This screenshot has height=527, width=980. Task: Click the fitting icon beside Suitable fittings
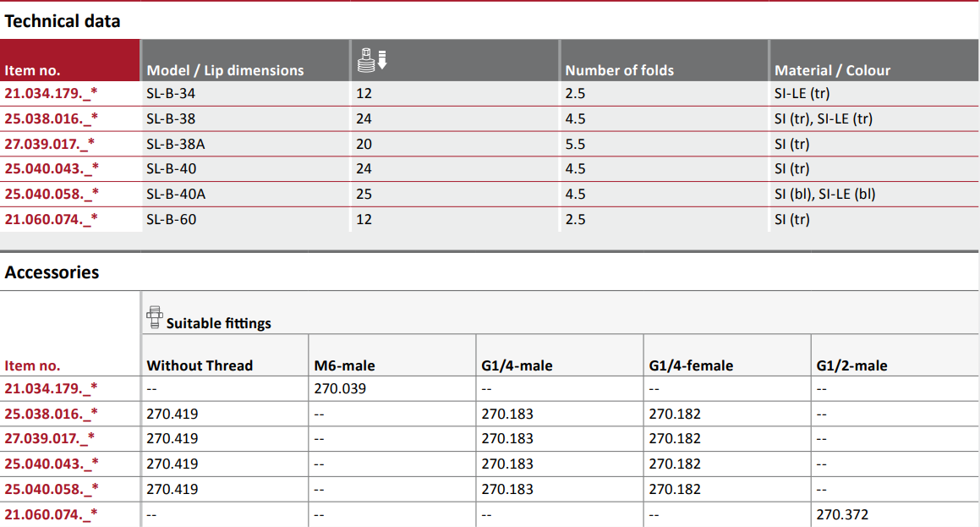pyautogui.click(x=155, y=317)
